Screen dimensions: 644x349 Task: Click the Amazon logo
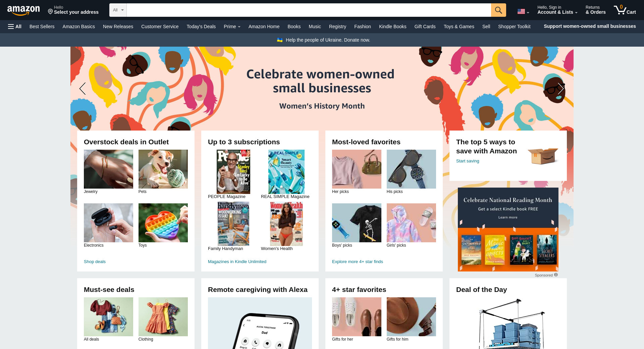click(23, 10)
